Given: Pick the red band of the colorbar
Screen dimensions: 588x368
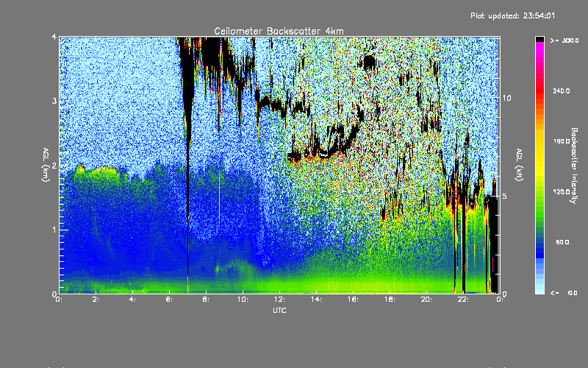Looking at the screenshot, I should tap(539, 90).
